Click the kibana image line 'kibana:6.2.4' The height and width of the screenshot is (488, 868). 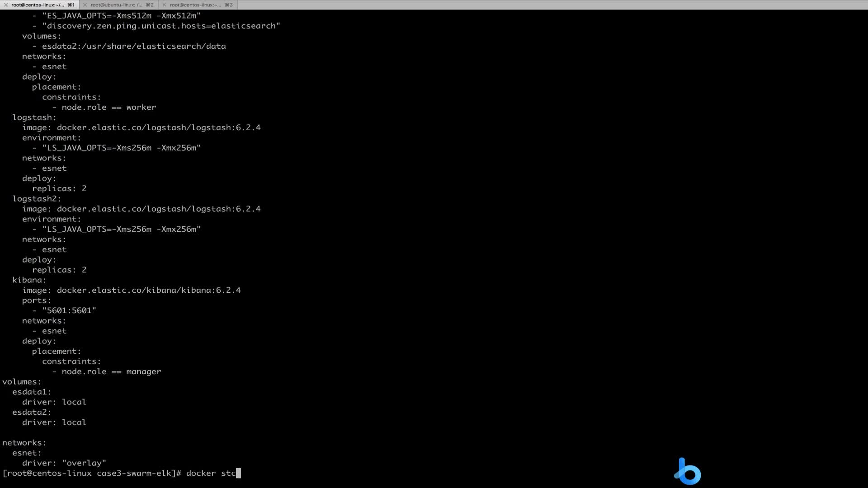132,290
